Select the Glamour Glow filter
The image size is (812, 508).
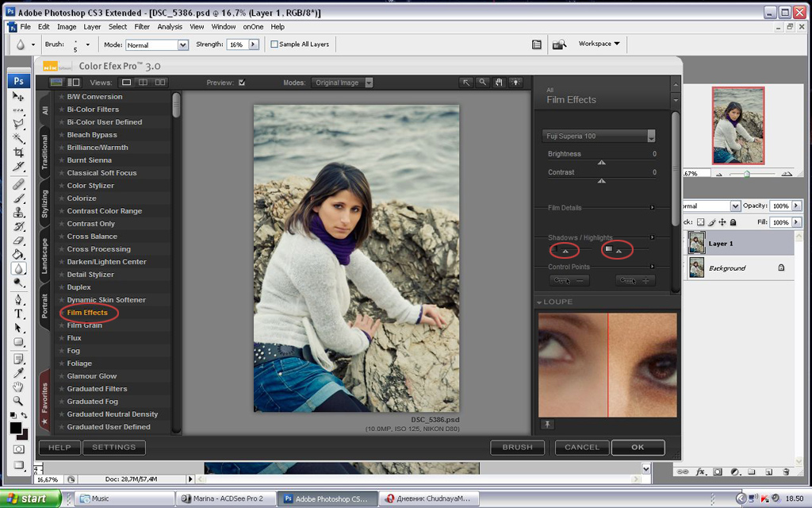[92, 375]
